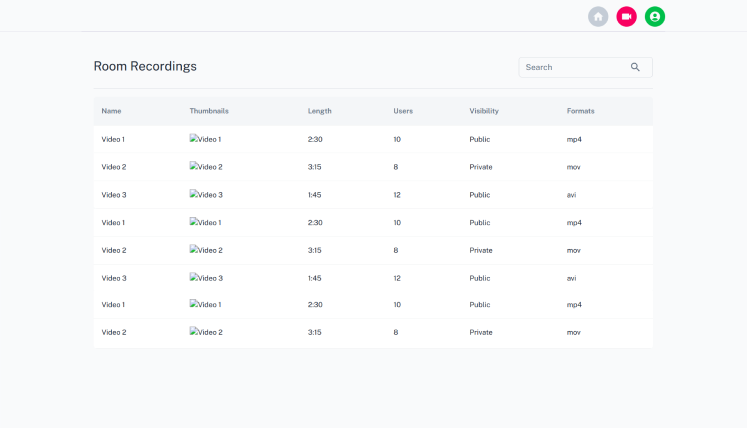Screen dimensions: 747x428
Task: Open the Video 2 thumbnail in the last row
Action: (206, 332)
